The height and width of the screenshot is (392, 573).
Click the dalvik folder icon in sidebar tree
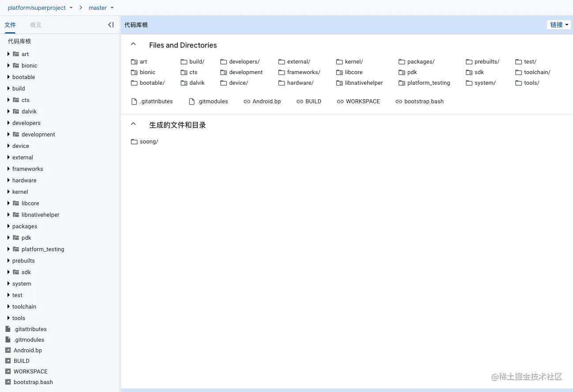(x=16, y=111)
